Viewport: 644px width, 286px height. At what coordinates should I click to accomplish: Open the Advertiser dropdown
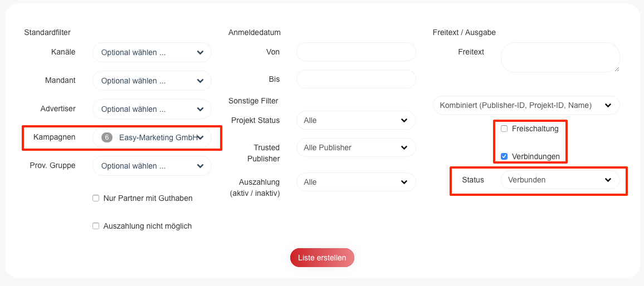(x=152, y=109)
